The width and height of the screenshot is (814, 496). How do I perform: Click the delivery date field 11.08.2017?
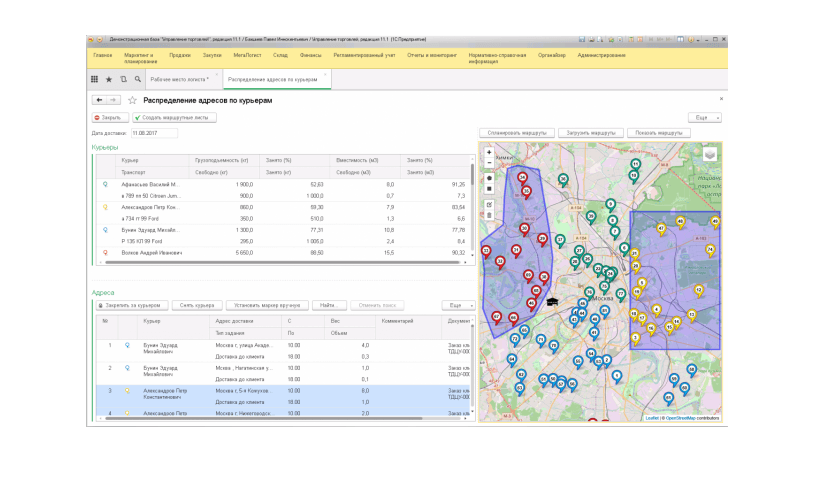coord(154,133)
